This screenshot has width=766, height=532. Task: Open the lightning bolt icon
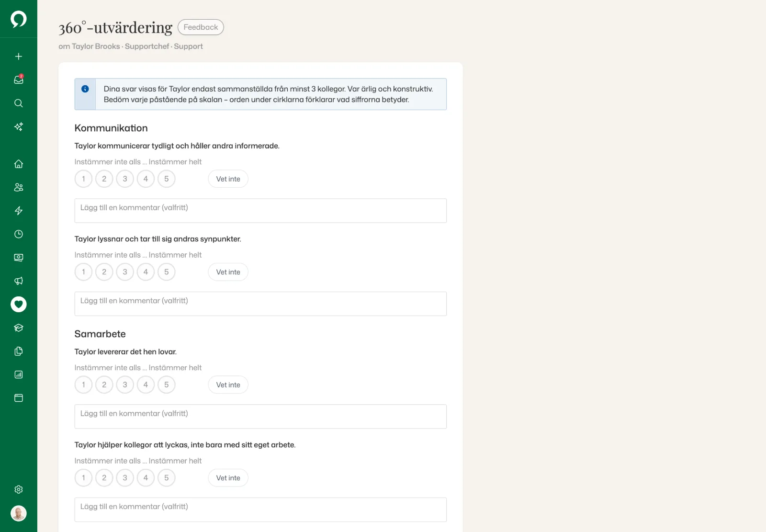pos(19,211)
